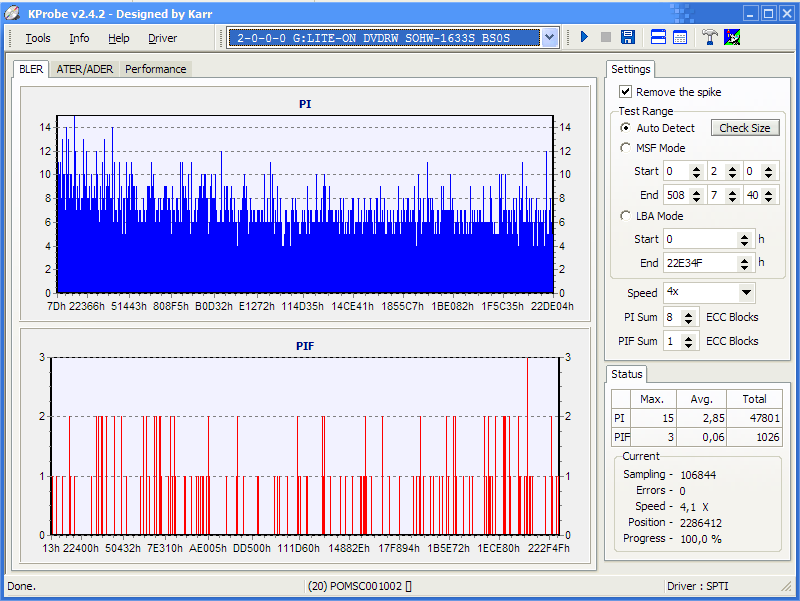Click the MSF End seconds spinner showing 7

(x=732, y=195)
